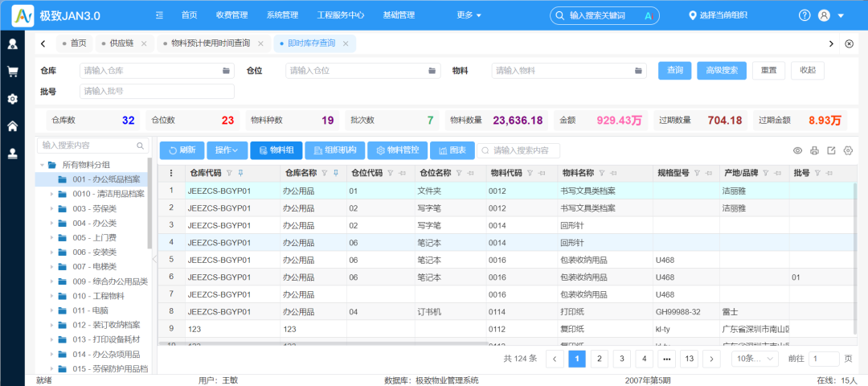
Task: Click search magnifier in the tree search box
Action: [x=140, y=146]
